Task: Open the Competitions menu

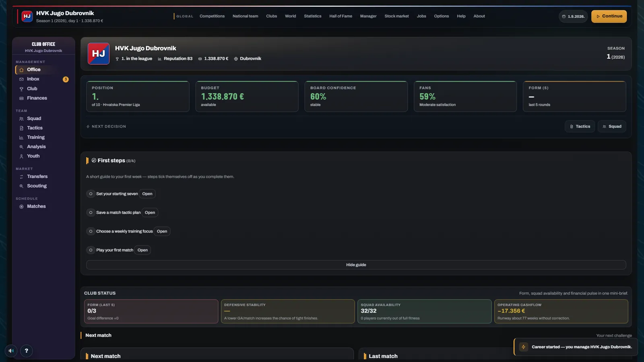Action: (x=212, y=16)
